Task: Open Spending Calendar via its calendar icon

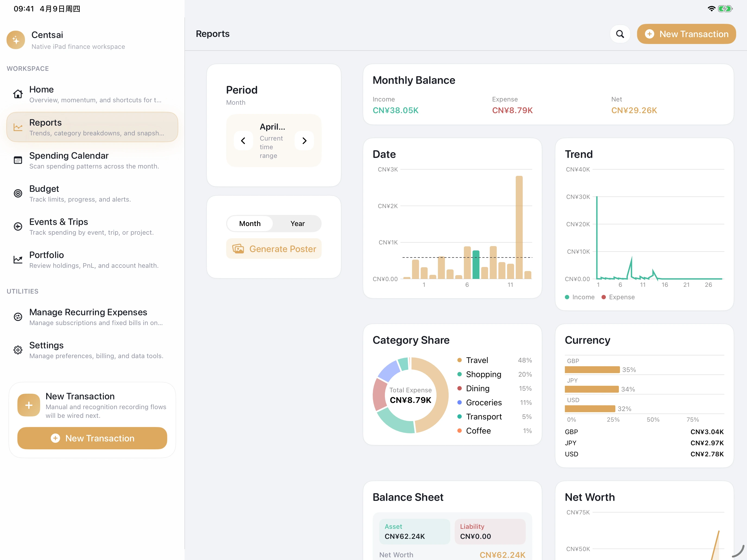Action: [x=18, y=160]
